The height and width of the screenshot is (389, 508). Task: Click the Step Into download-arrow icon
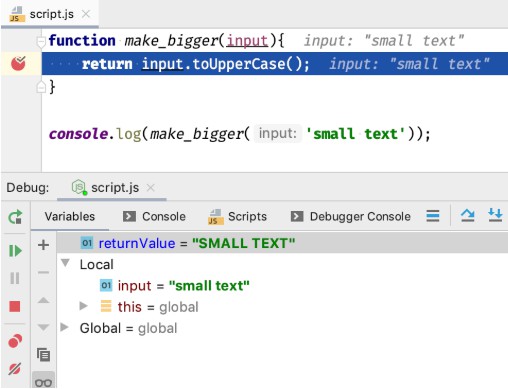click(495, 215)
